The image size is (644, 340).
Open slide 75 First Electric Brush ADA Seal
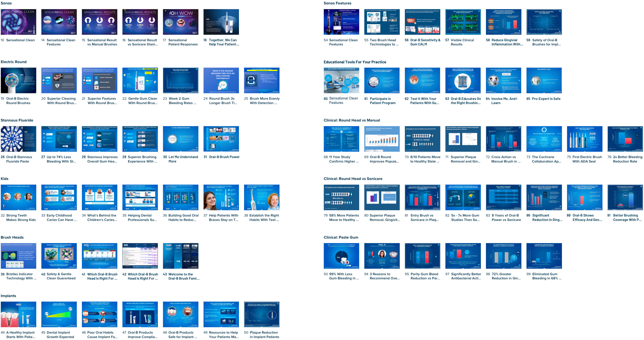tap(584, 139)
